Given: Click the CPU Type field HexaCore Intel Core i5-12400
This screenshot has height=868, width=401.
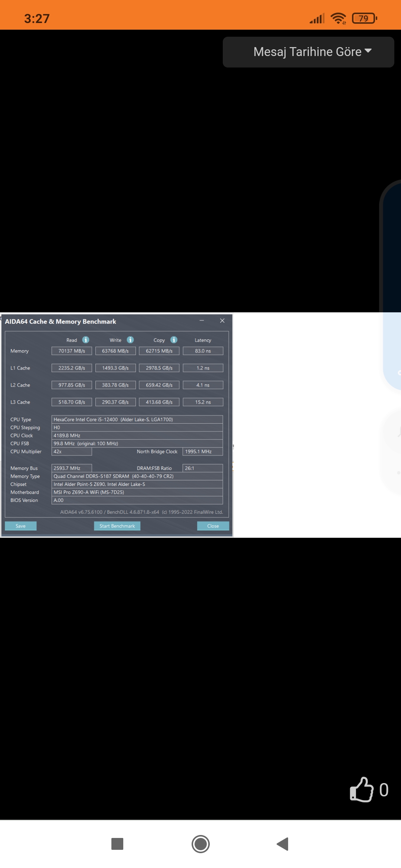Looking at the screenshot, I should point(137,420).
